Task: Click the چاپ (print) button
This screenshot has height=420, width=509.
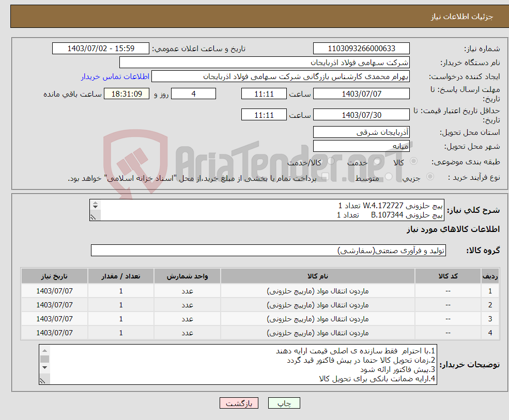Action: click(x=284, y=403)
